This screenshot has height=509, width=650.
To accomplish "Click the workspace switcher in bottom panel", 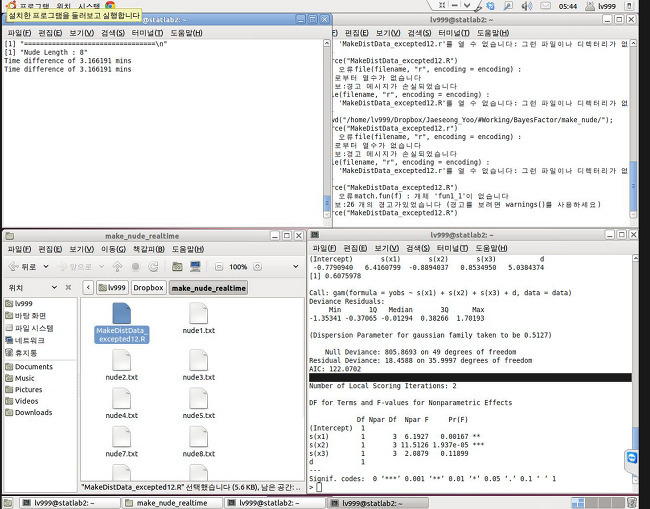I will (x=597, y=503).
